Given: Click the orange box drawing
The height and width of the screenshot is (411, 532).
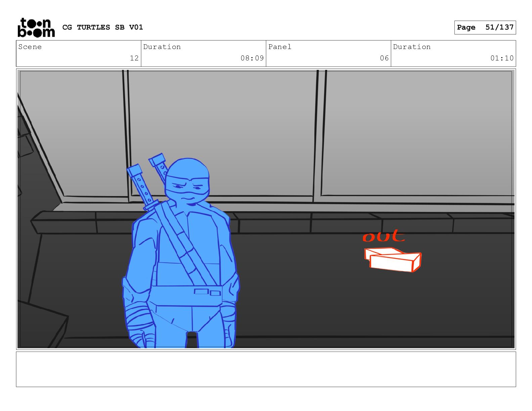Looking at the screenshot, I should (x=393, y=260).
